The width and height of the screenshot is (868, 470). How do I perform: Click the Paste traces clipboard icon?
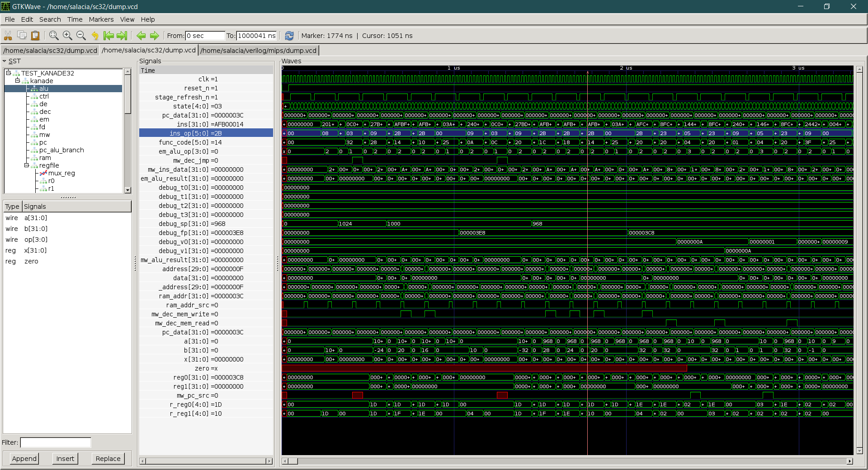[35, 36]
